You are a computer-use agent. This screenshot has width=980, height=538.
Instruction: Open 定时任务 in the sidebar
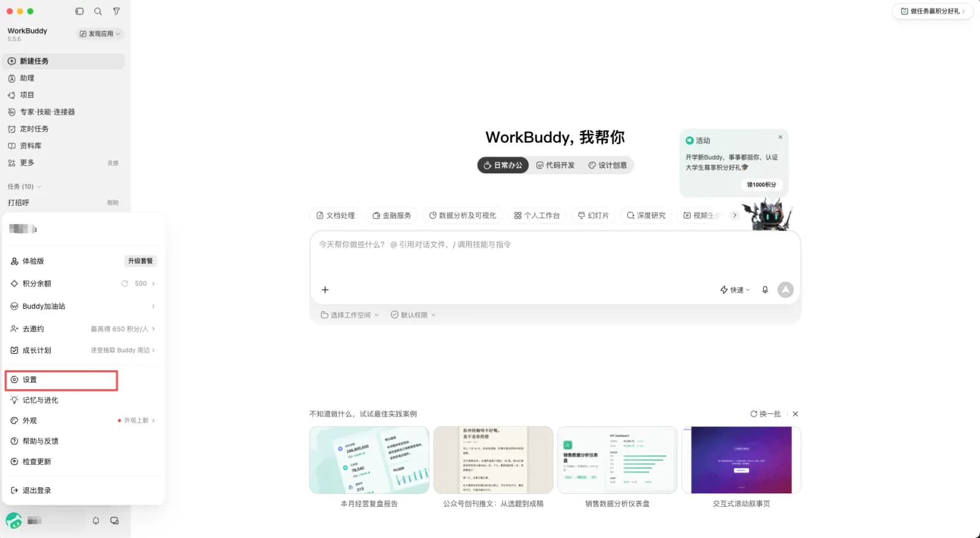click(x=64, y=129)
